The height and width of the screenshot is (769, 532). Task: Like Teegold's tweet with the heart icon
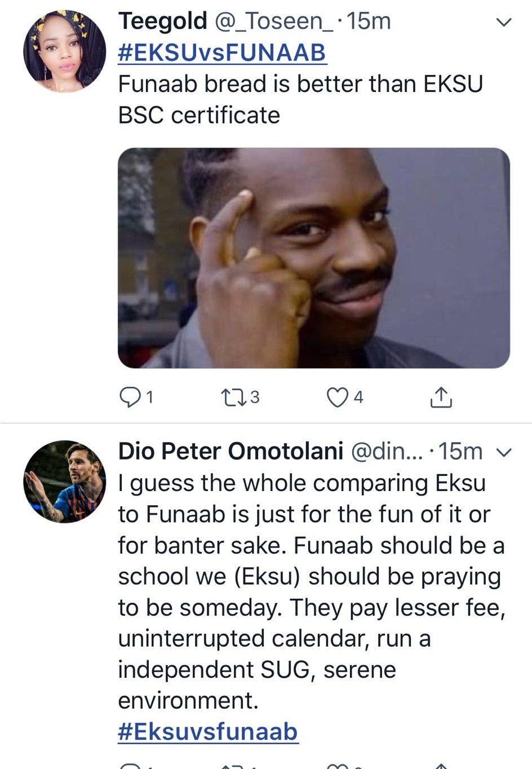338,397
